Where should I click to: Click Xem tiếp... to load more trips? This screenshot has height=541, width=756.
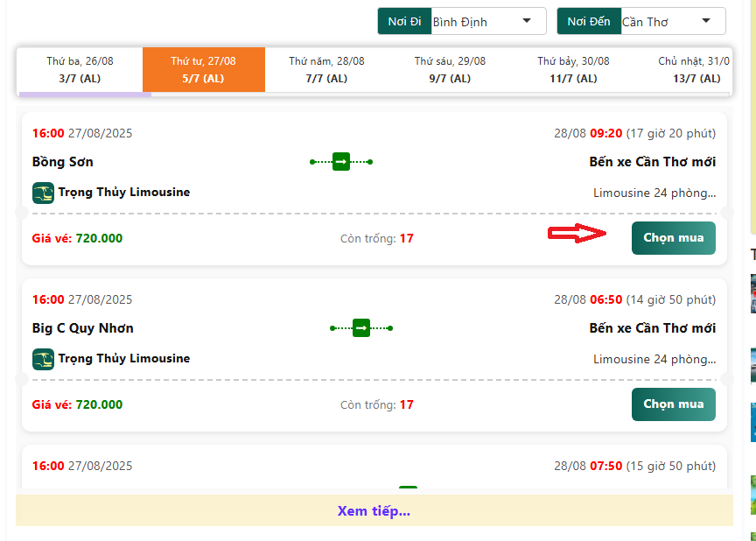[x=374, y=511]
